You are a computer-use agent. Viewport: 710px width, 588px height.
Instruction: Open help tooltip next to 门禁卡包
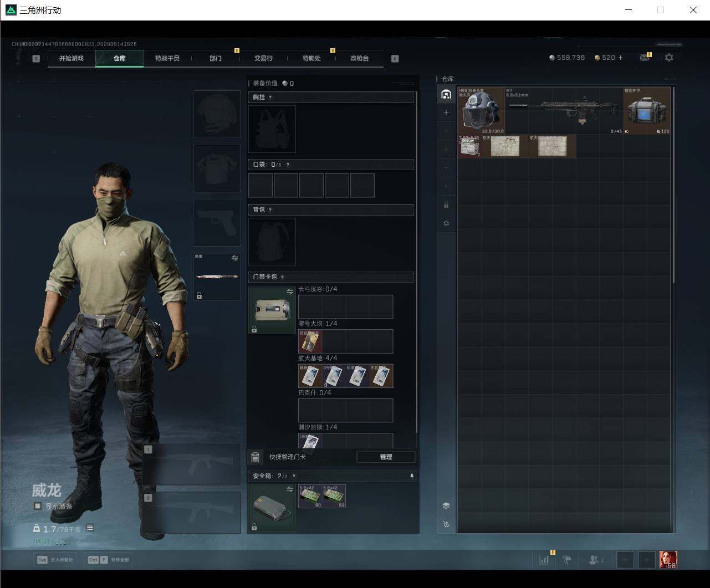(282, 277)
